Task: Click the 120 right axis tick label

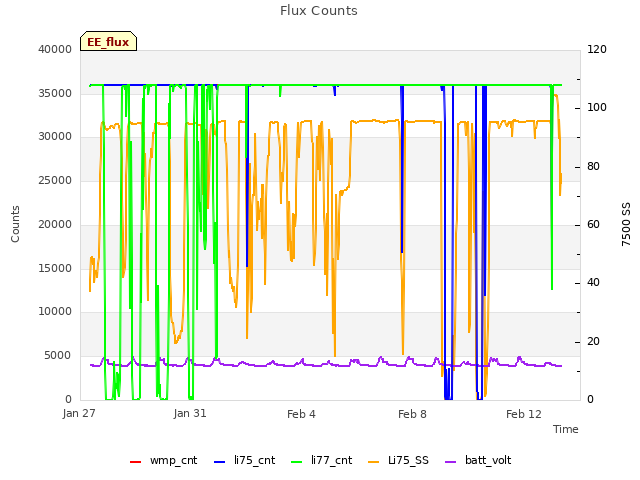Action: (597, 49)
